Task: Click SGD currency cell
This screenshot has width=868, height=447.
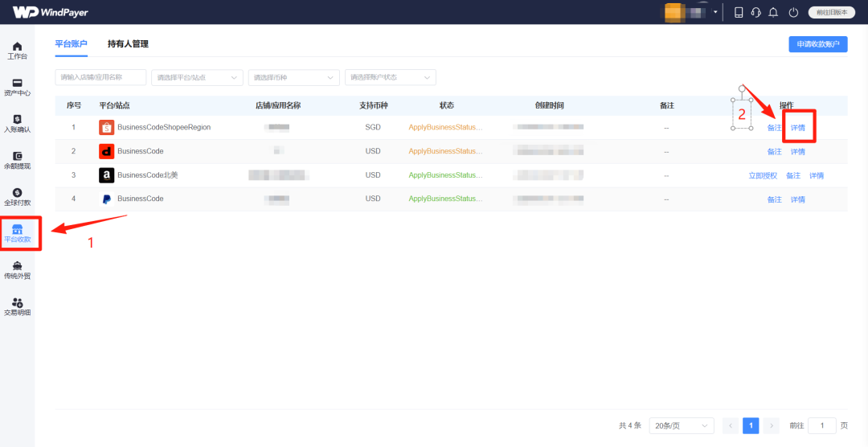Action: point(373,127)
